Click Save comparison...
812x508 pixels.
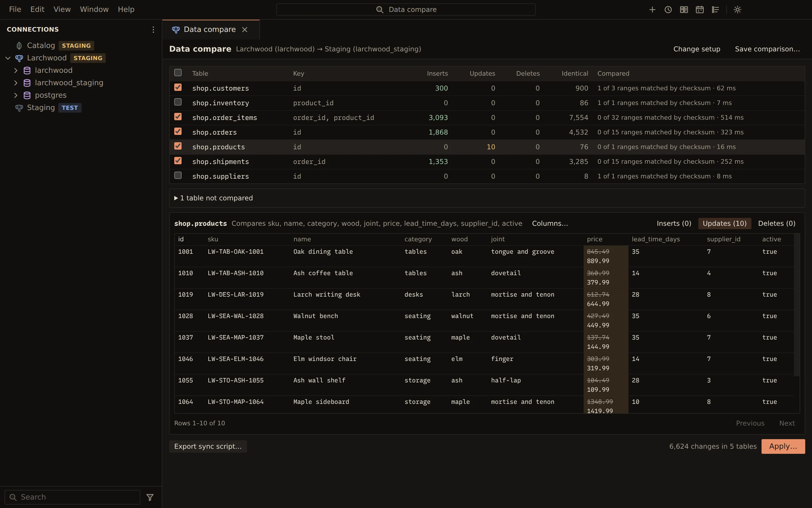point(767,49)
